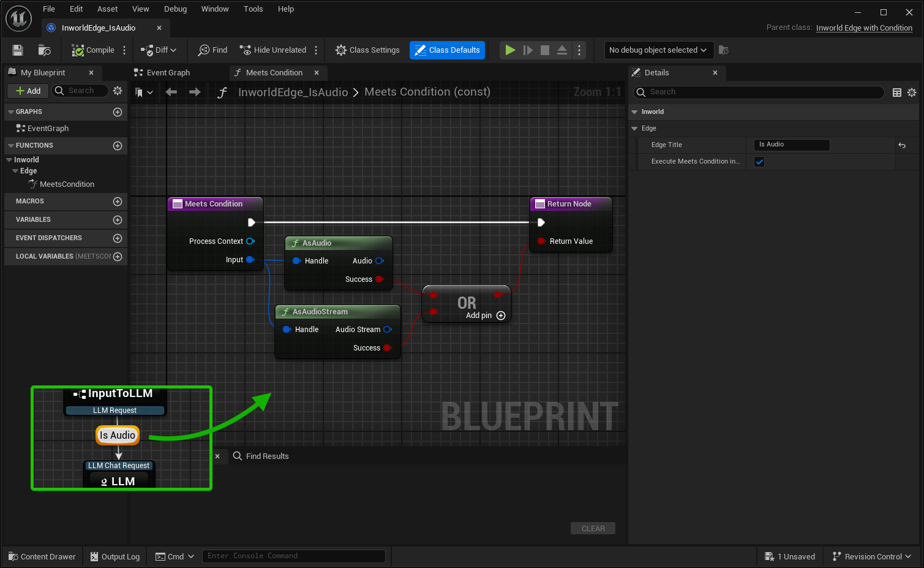Viewport: 924px width, 568px height.
Task: Click the My Blueprint search field
Action: pyautogui.click(x=80, y=91)
